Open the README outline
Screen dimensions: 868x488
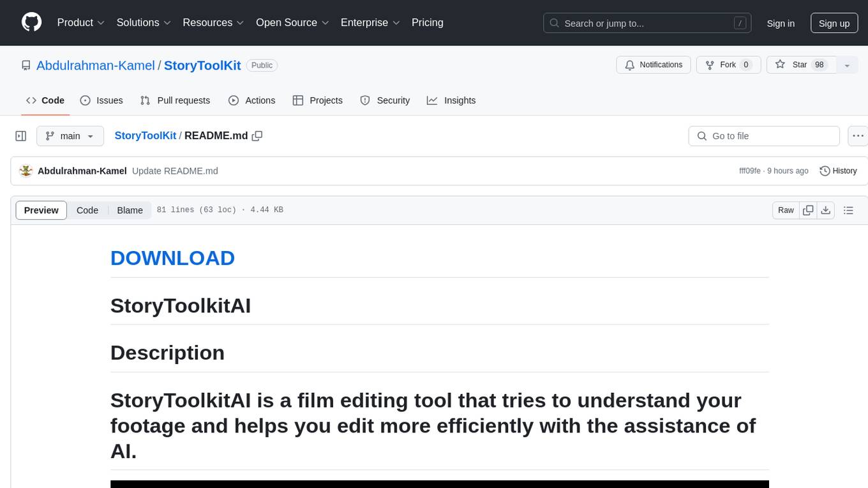[848, 210]
